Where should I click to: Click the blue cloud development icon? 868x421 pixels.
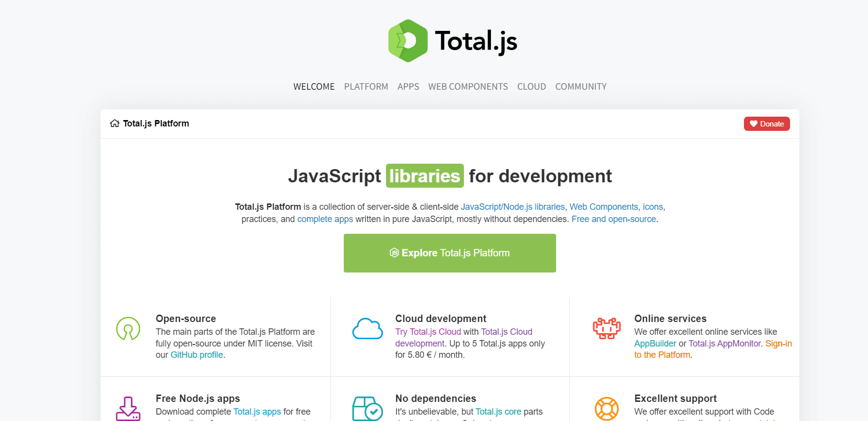[367, 329]
